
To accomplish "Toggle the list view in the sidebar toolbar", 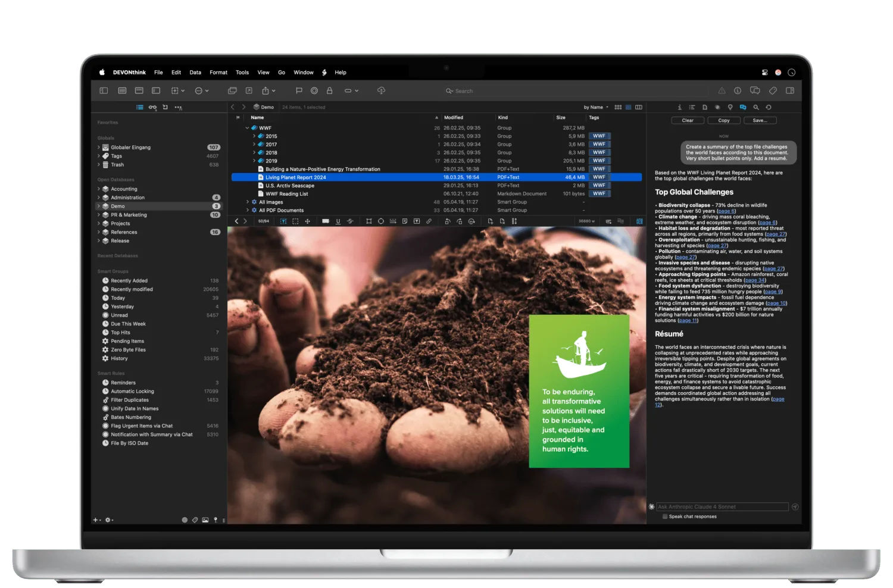I will coord(139,107).
